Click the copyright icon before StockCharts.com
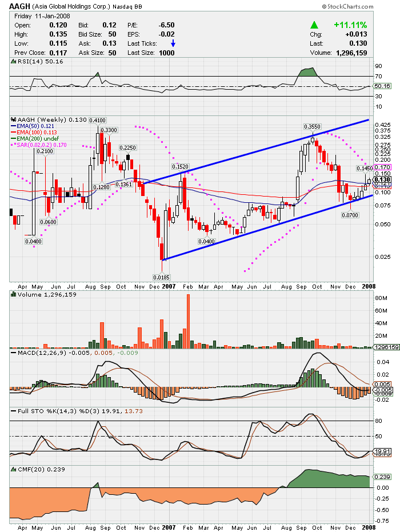 click(325, 6)
